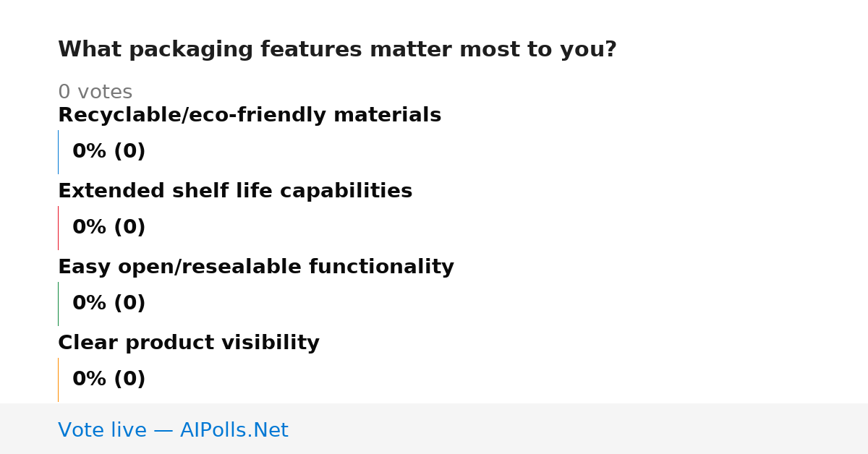
Task: Click the orange bar for Clear visibility
Action: [58, 380]
